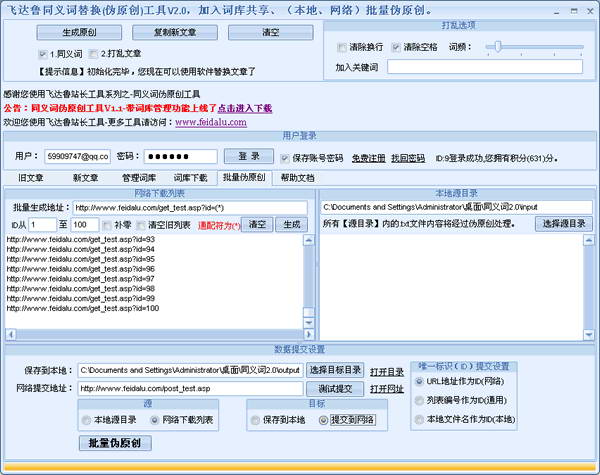Click URL list scroll down arrow
The image size is (600, 475).
point(309,323)
